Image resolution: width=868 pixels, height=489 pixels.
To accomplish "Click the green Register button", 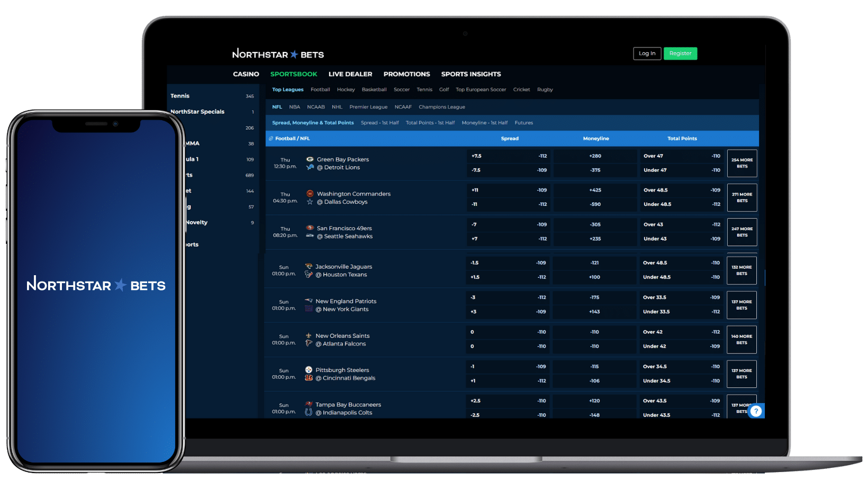I will (680, 53).
